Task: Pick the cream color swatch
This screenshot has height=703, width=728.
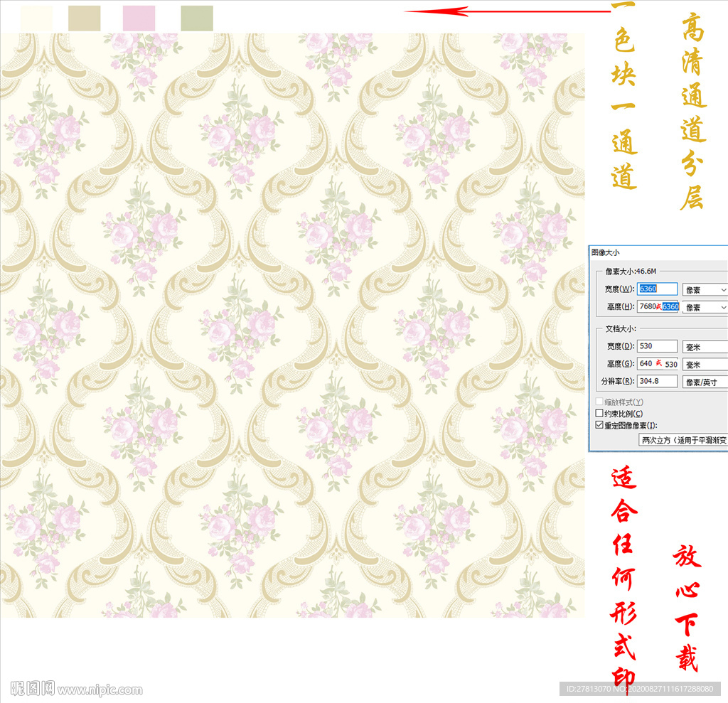Action: click(x=37, y=18)
